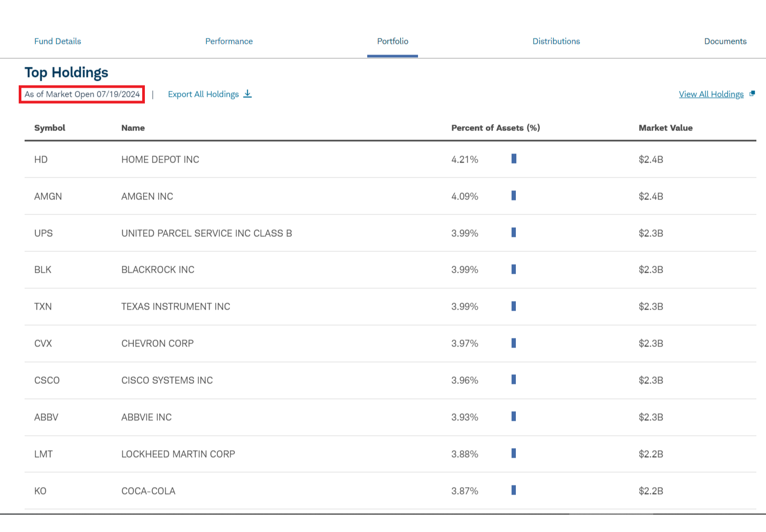The width and height of the screenshot is (766, 532).
Task: Click the percent bar in Chevron row
Action: (x=514, y=343)
